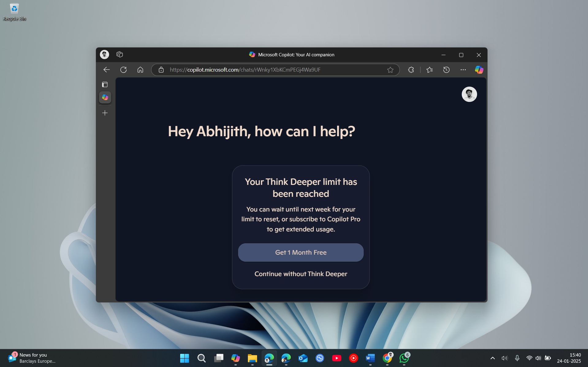Open File Explorer from the taskbar
Image resolution: width=588 pixels, height=367 pixels.
pos(252,358)
